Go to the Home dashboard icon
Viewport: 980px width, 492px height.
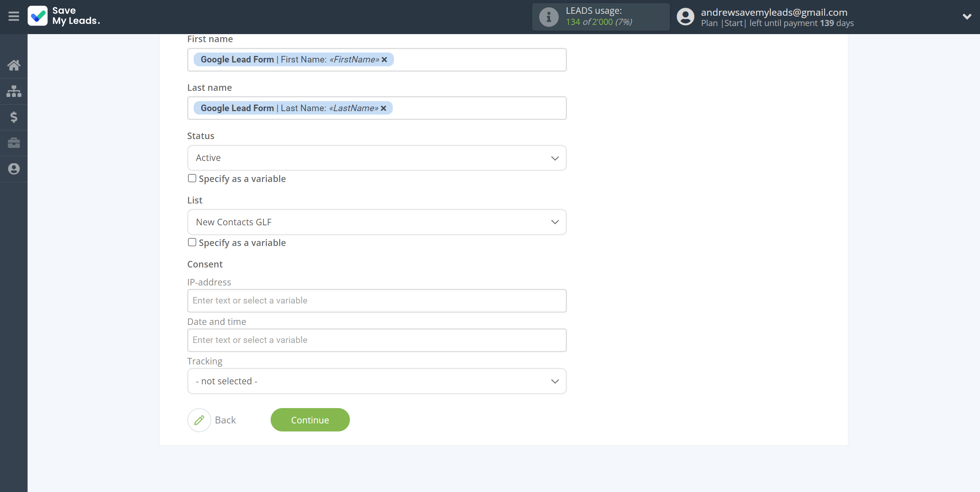[14, 65]
